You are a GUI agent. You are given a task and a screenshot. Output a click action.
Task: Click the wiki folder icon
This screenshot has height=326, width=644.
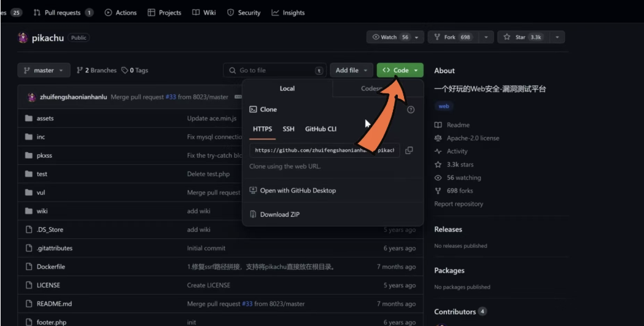coord(28,211)
